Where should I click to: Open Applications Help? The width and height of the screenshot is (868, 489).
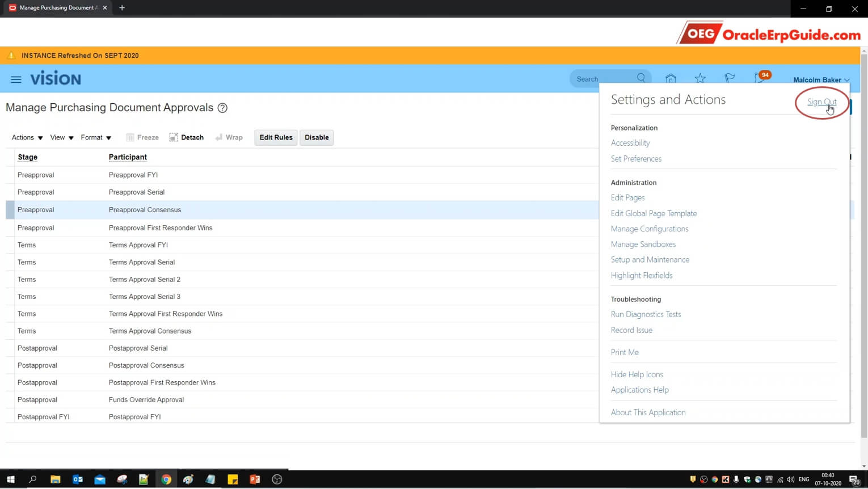pyautogui.click(x=639, y=390)
